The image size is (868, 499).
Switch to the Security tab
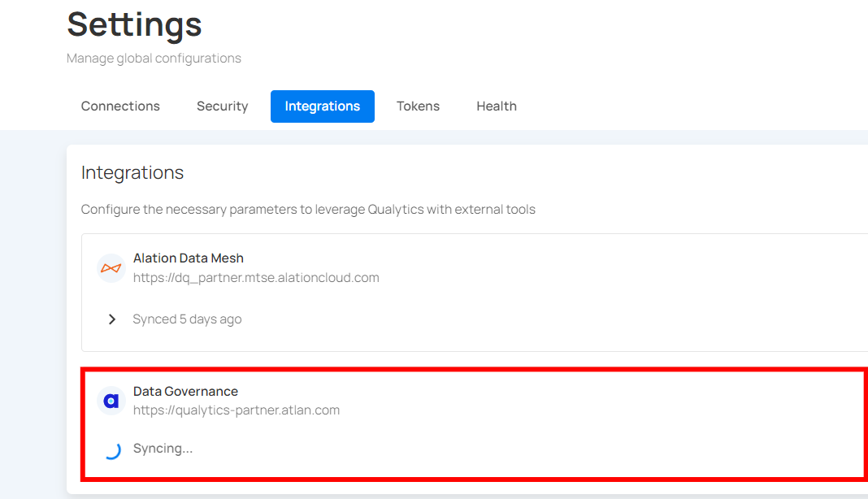(x=222, y=106)
